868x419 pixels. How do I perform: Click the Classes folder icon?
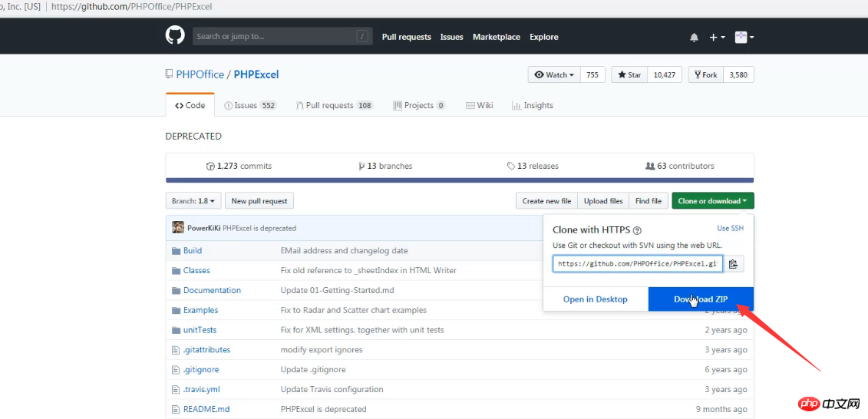coord(176,271)
